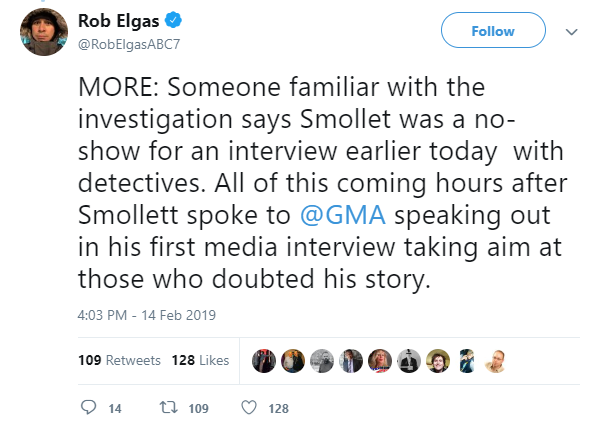The image size is (613, 436).
Task: Open Rob Elgas profile picture
Action: click(44, 32)
